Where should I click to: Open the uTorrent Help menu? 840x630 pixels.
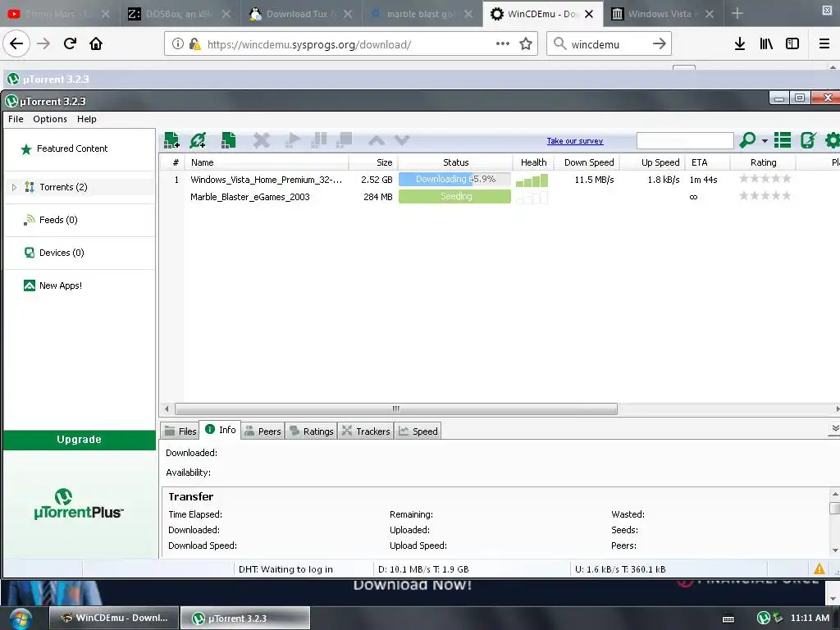pyautogui.click(x=87, y=119)
